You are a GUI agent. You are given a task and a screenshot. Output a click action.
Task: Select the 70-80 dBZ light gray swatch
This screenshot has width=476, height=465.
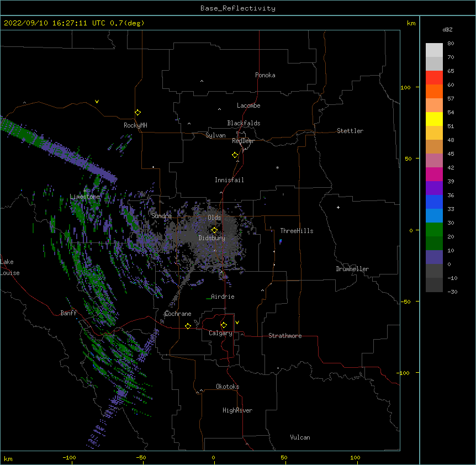(434, 50)
